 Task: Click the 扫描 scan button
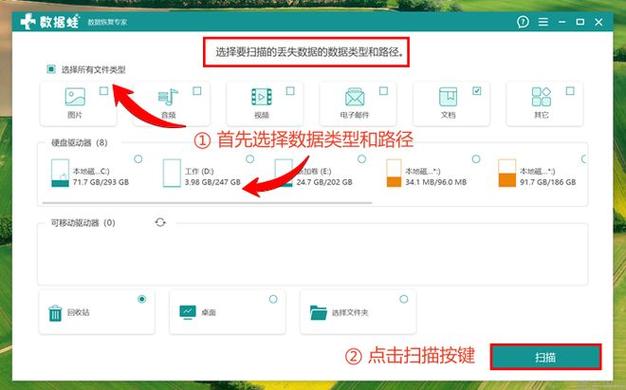click(546, 357)
